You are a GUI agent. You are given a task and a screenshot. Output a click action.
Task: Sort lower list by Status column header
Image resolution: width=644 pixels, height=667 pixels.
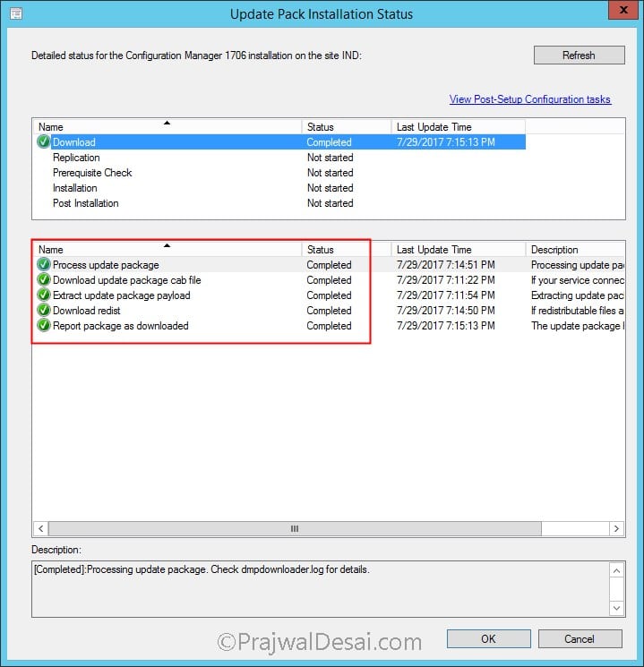point(347,249)
